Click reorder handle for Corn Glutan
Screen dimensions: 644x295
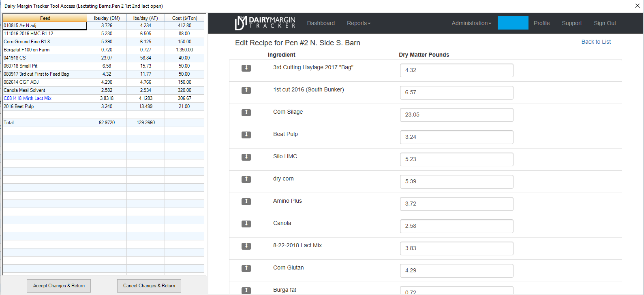coord(246,268)
